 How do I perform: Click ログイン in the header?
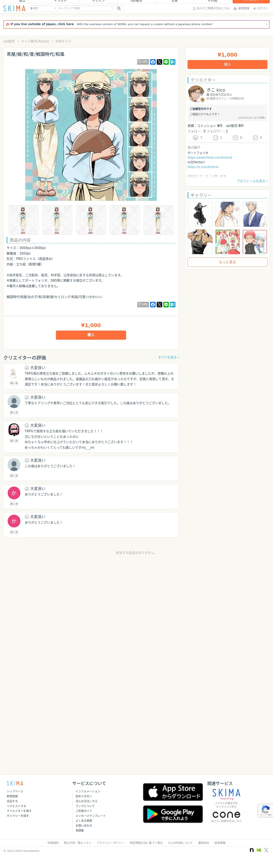point(261,9)
